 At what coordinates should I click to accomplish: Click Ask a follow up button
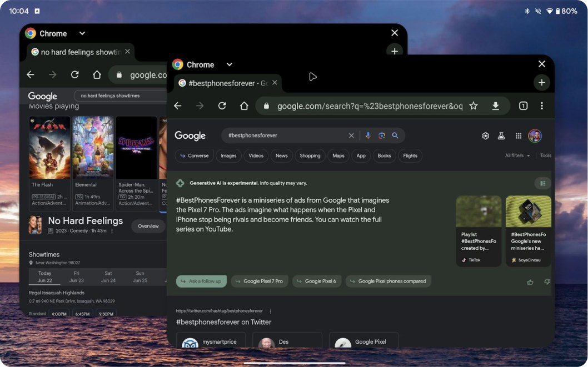pos(201,281)
